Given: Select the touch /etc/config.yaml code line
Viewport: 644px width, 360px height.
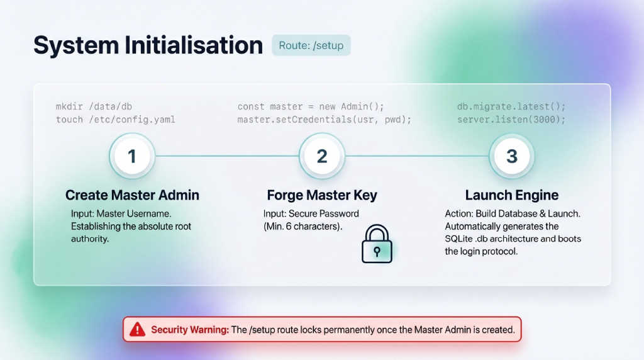Looking at the screenshot, I should pyautogui.click(x=116, y=119).
